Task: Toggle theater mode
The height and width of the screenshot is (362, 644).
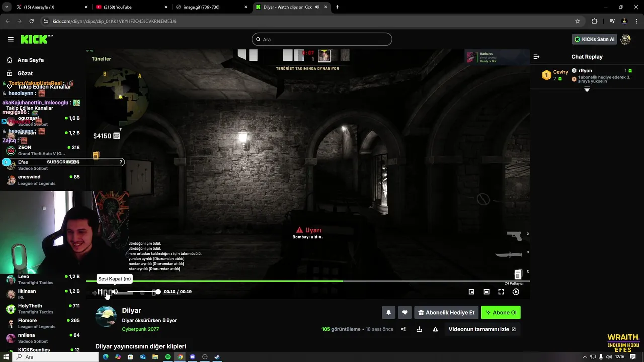Action: click(486, 292)
